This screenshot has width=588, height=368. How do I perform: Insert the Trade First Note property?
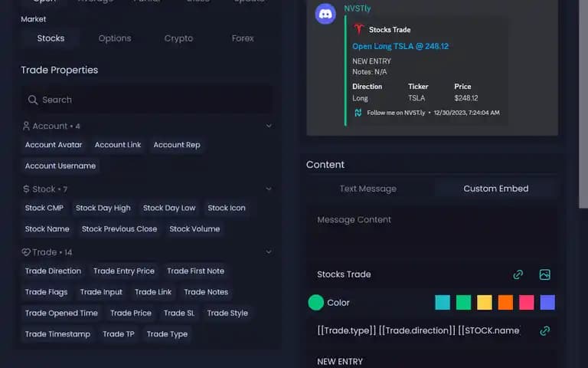[x=196, y=271]
